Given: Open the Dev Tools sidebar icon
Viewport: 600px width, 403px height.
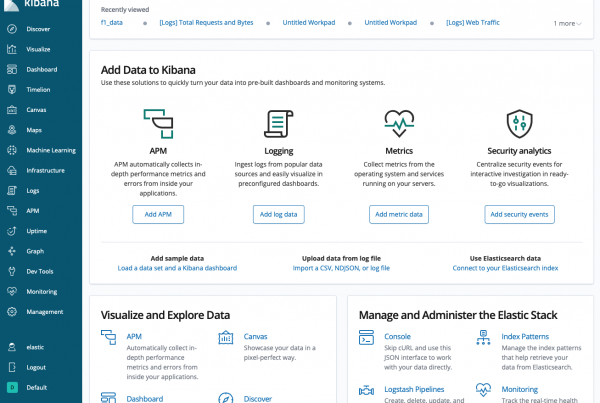Looking at the screenshot, I should click(12, 271).
